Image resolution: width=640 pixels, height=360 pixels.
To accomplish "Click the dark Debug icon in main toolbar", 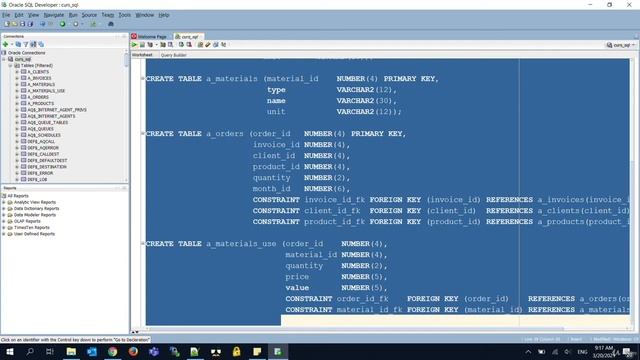I will click(111, 24).
